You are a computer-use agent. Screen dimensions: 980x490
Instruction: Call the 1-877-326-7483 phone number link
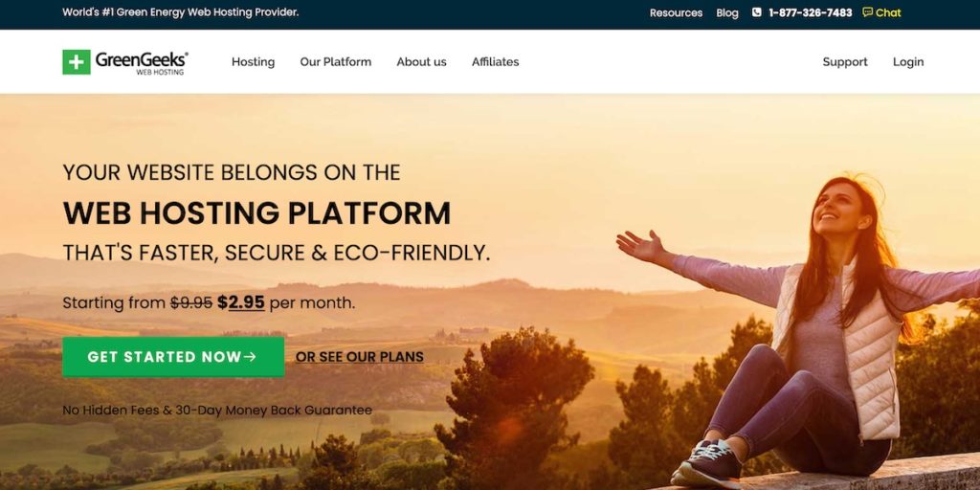pos(810,12)
